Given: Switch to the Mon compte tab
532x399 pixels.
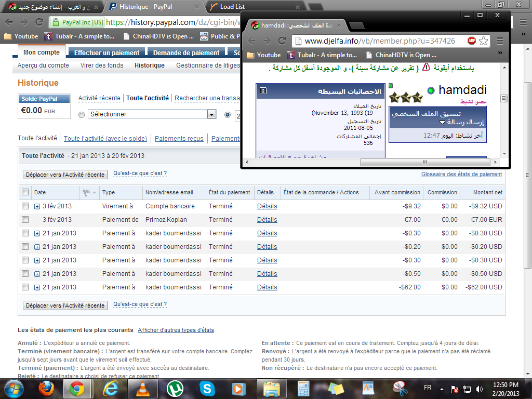Looking at the screenshot, I should pyautogui.click(x=42, y=52).
